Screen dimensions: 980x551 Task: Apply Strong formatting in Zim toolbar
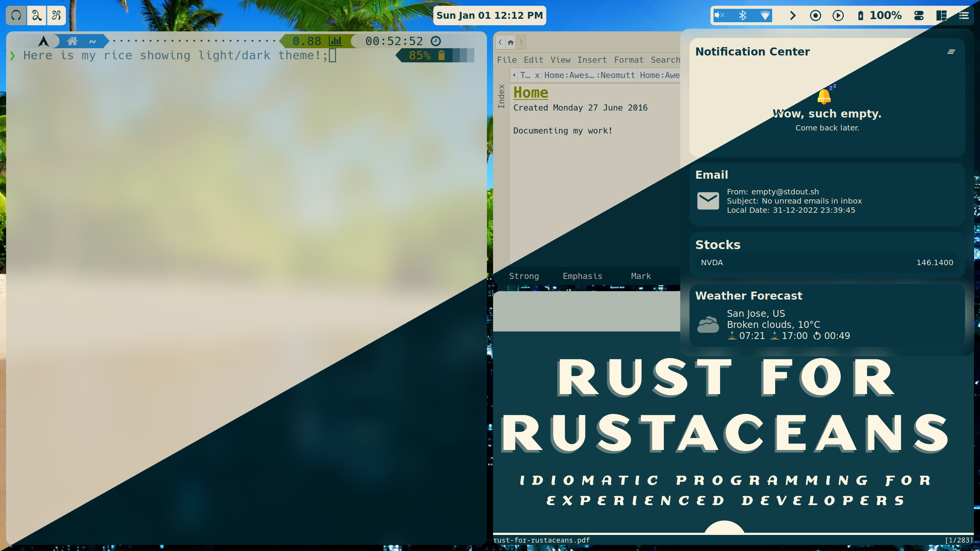524,276
